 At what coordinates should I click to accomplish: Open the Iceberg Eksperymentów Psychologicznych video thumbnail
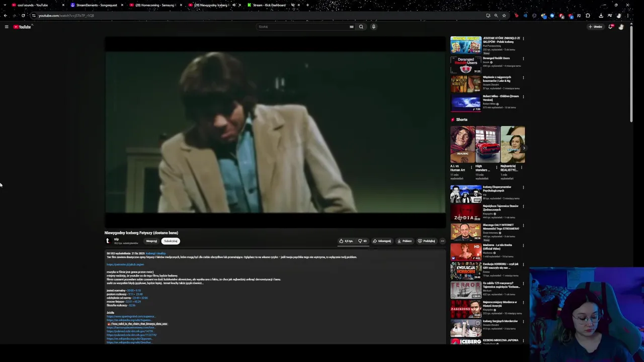[x=466, y=194]
